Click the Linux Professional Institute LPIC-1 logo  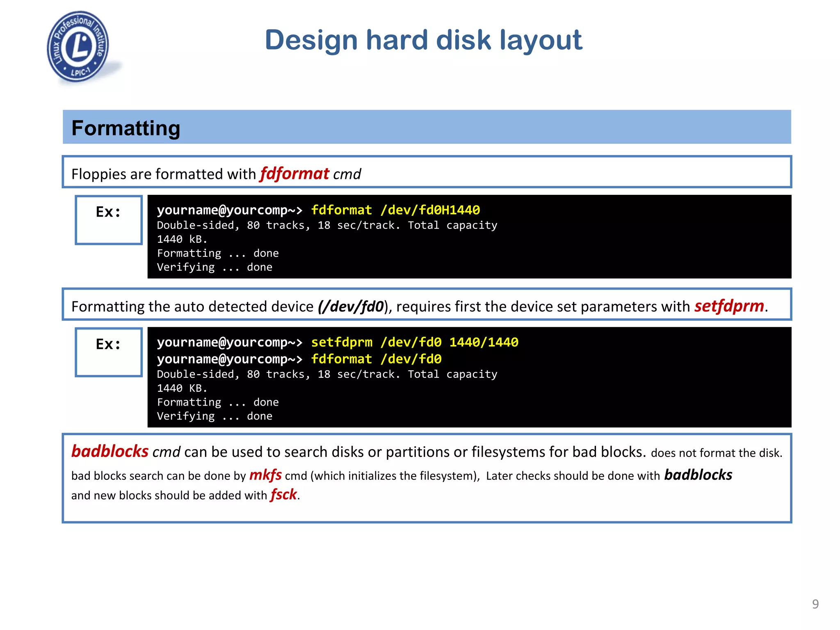[79, 47]
